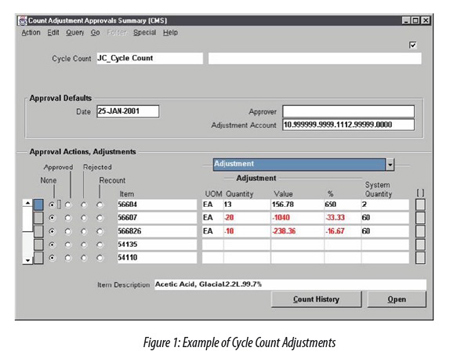Open the Action menu
This screenshot has height=362, width=450.
(31, 33)
